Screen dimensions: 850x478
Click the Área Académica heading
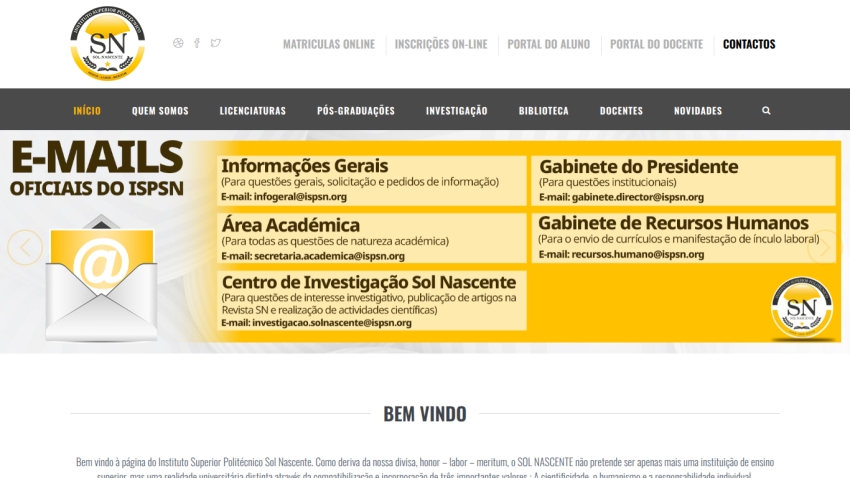click(291, 225)
